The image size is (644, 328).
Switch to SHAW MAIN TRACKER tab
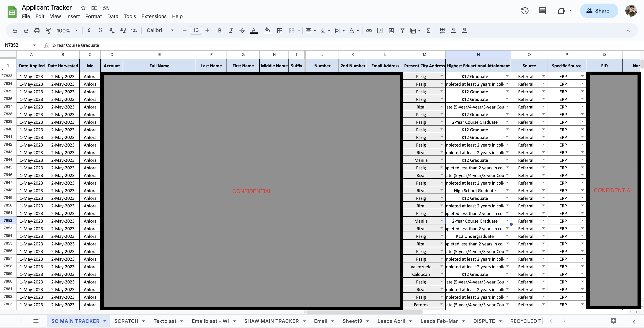coord(271,321)
